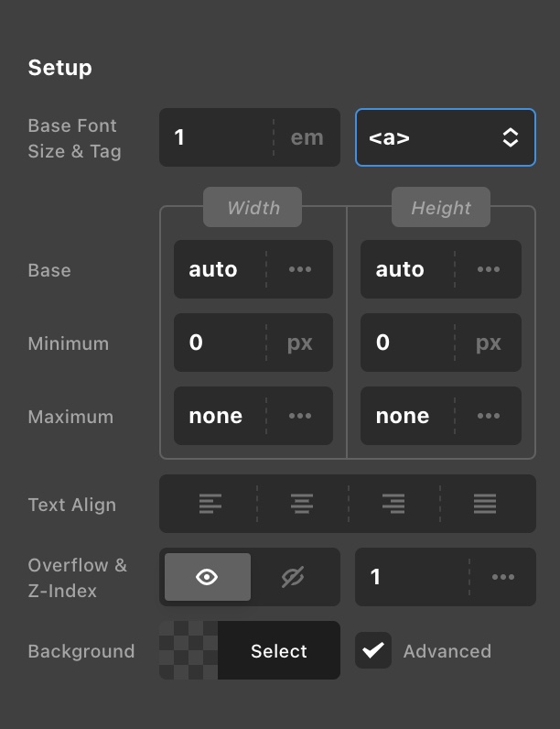Change the px unit of Minimum Height
The height and width of the screenshot is (729, 560).
tap(489, 343)
